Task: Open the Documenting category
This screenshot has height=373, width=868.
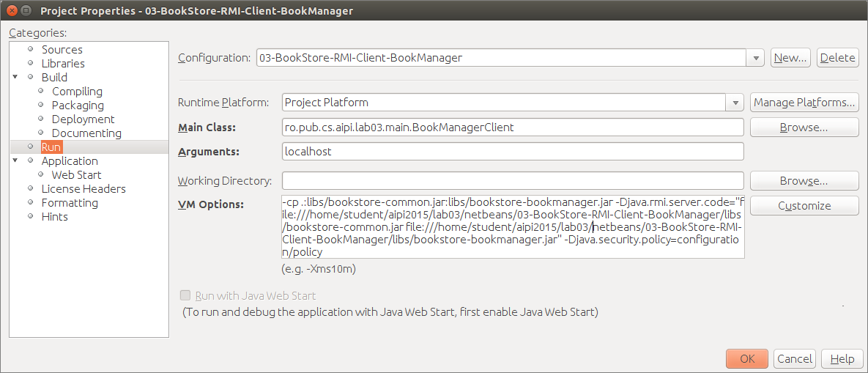Action: click(x=86, y=133)
